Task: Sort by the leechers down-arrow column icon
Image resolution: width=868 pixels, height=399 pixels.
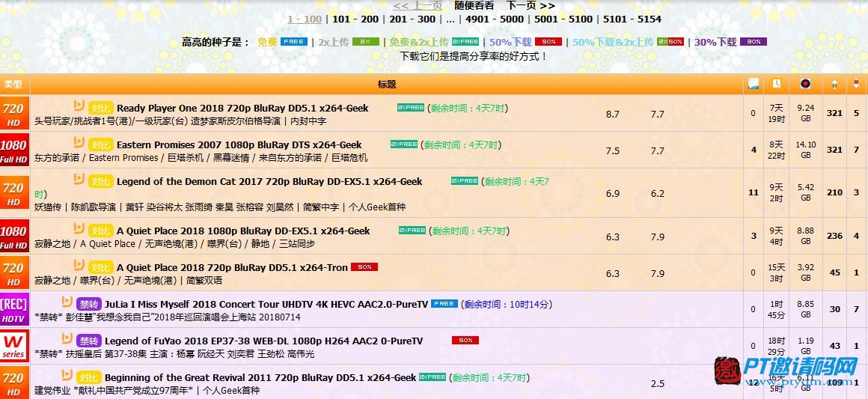Action: coord(856,85)
